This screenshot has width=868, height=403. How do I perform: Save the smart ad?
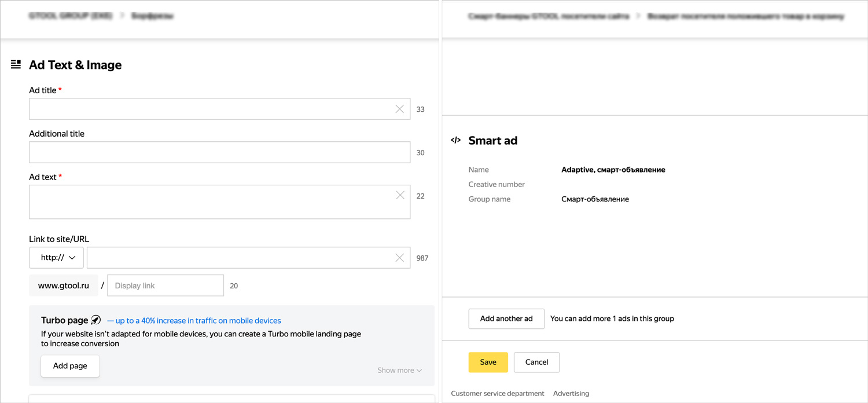pyautogui.click(x=488, y=362)
